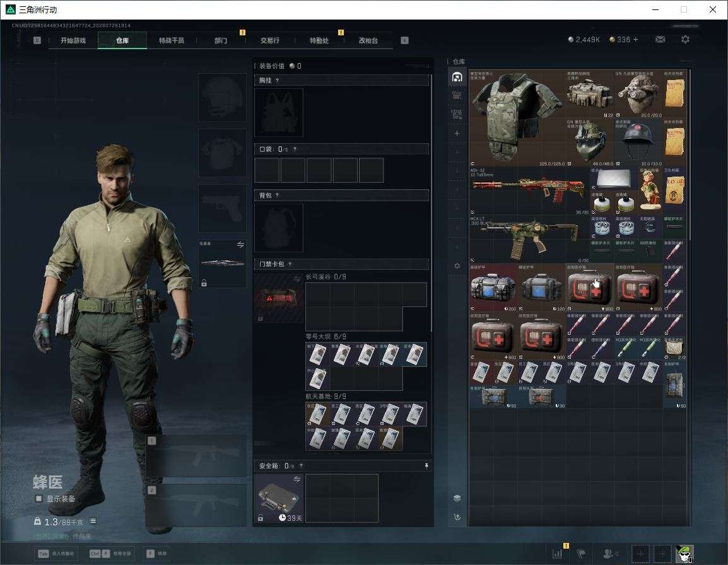Click the 转移全部 button
This screenshot has height=565, width=728.
[110, 554]
